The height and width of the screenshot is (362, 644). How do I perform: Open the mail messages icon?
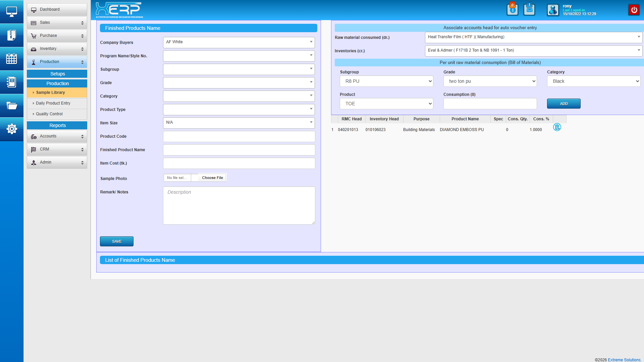tap(529, 10)
